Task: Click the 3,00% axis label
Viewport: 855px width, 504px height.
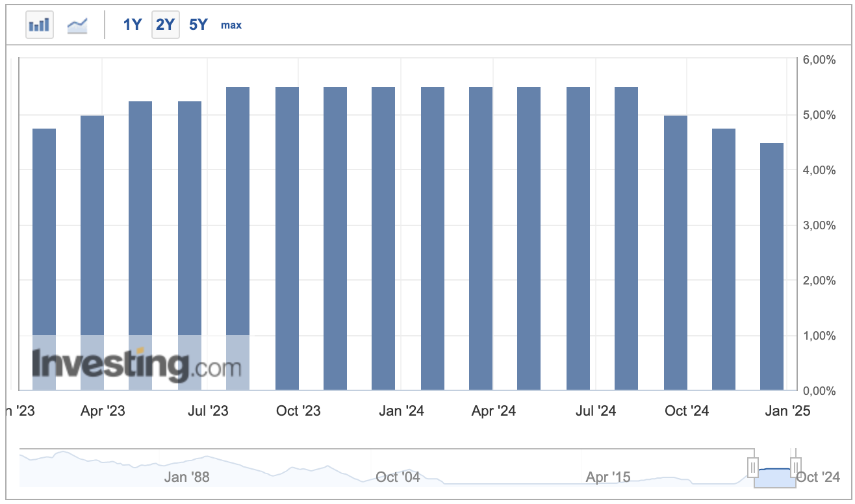Action: click(x=819, y=225)
